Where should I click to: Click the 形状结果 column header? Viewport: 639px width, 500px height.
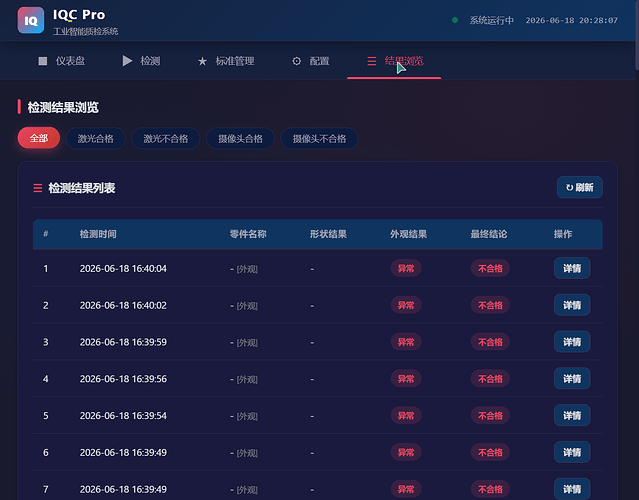coord(328,234)
